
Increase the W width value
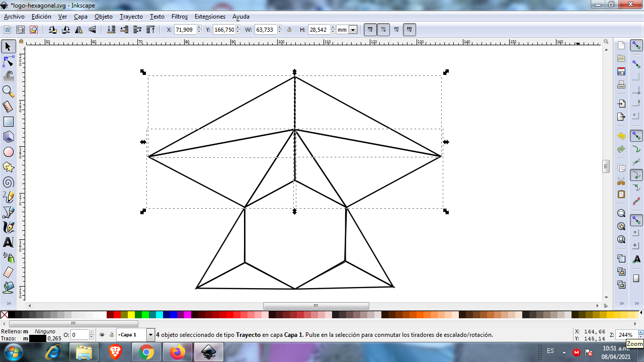280,28
